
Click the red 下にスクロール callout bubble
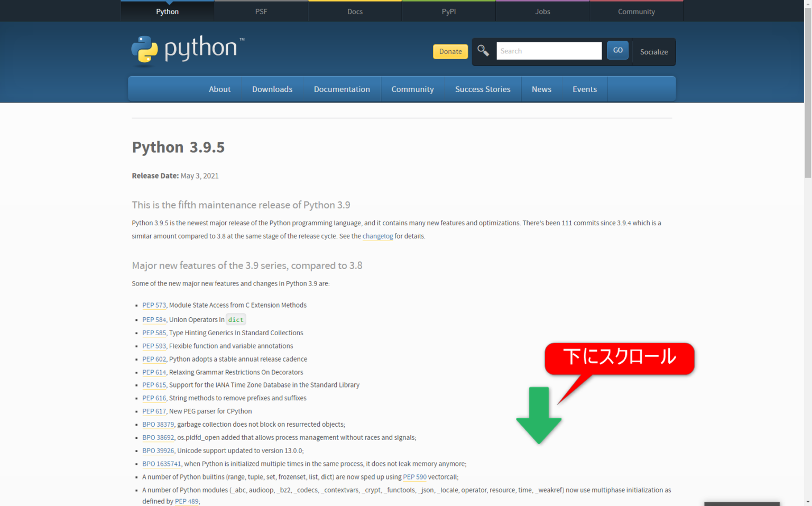pos(619,358)
